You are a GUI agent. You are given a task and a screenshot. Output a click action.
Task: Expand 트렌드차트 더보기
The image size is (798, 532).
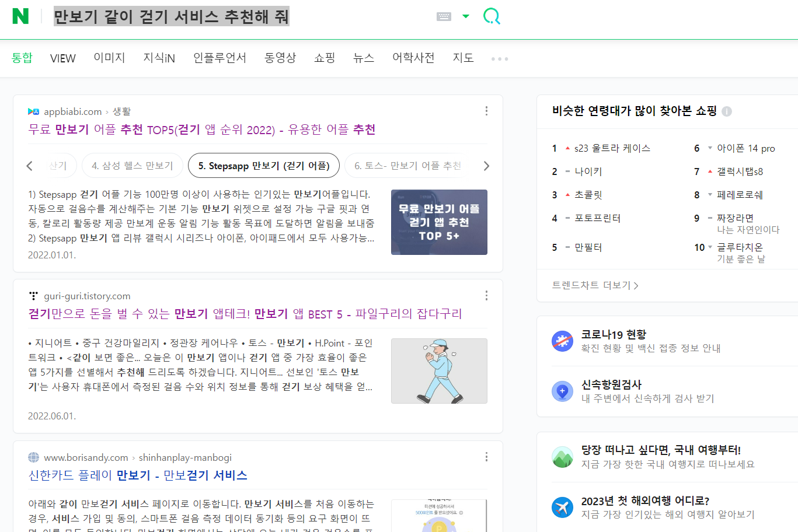click(x=595, y=285)
